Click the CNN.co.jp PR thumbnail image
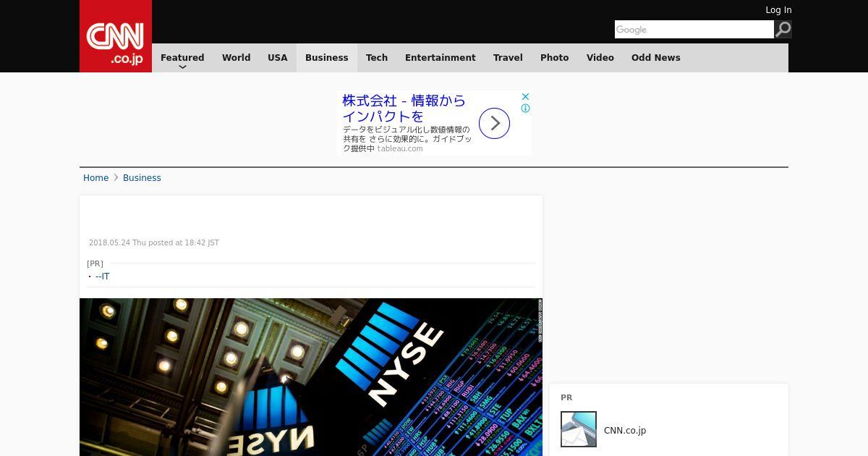Viewport: 868px width, 456px height. pyautogui.click(x=579, y=429)
